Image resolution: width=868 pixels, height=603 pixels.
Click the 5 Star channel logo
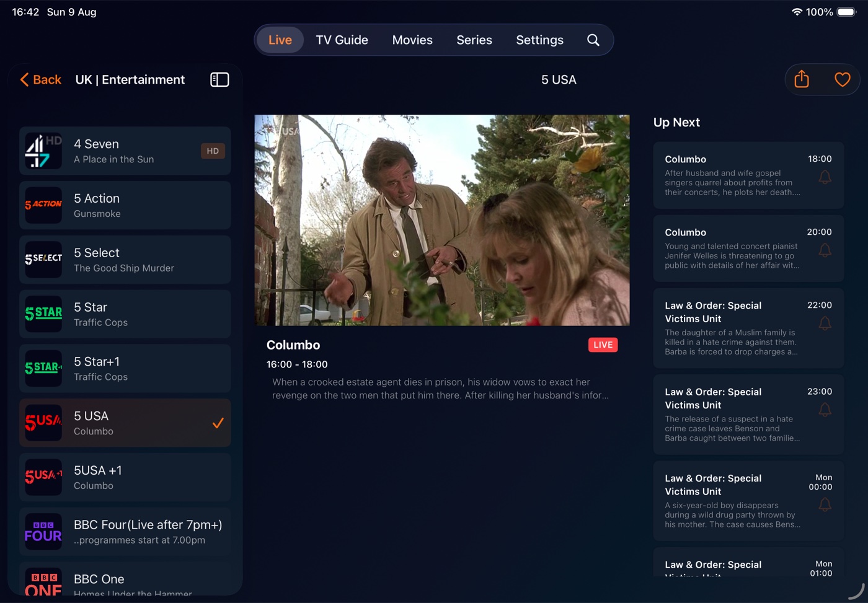pyautogui.click(x=43, y=314)
